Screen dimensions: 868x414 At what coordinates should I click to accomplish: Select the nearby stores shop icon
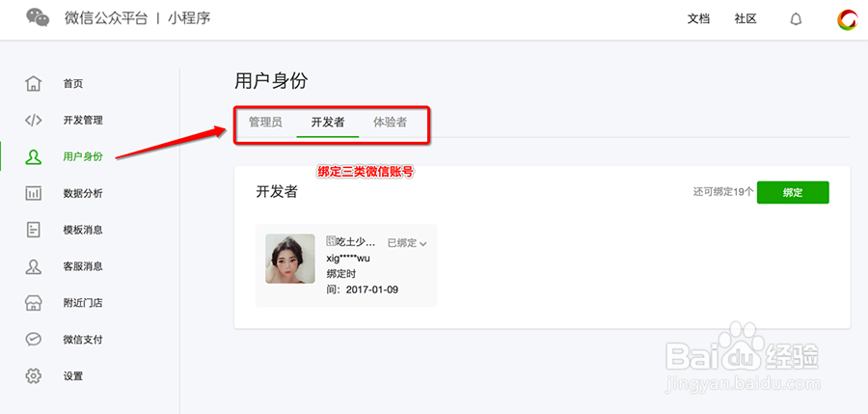coord(34,303)
